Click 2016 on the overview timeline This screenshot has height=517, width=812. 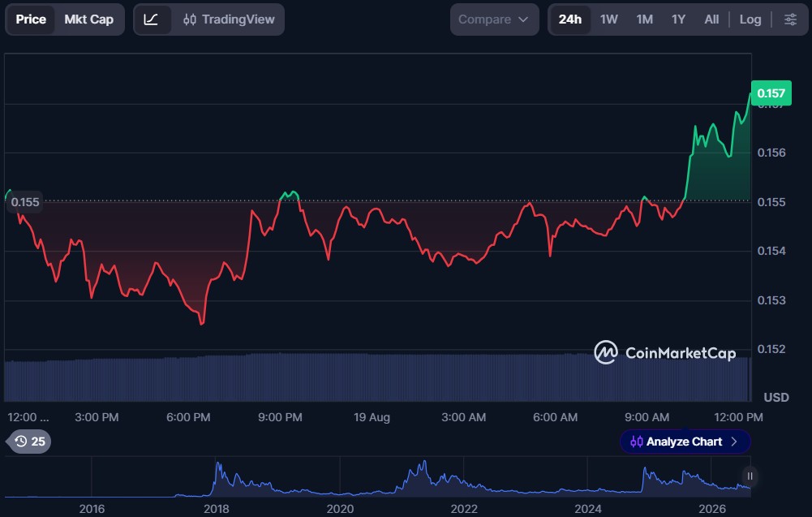[92, 509]
